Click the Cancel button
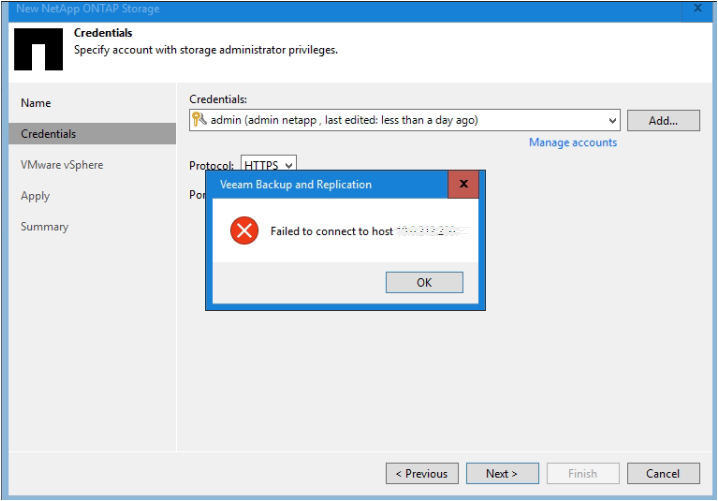Image resolution: width=718 pixels, height=501 pixels. (x=663, y=473)
